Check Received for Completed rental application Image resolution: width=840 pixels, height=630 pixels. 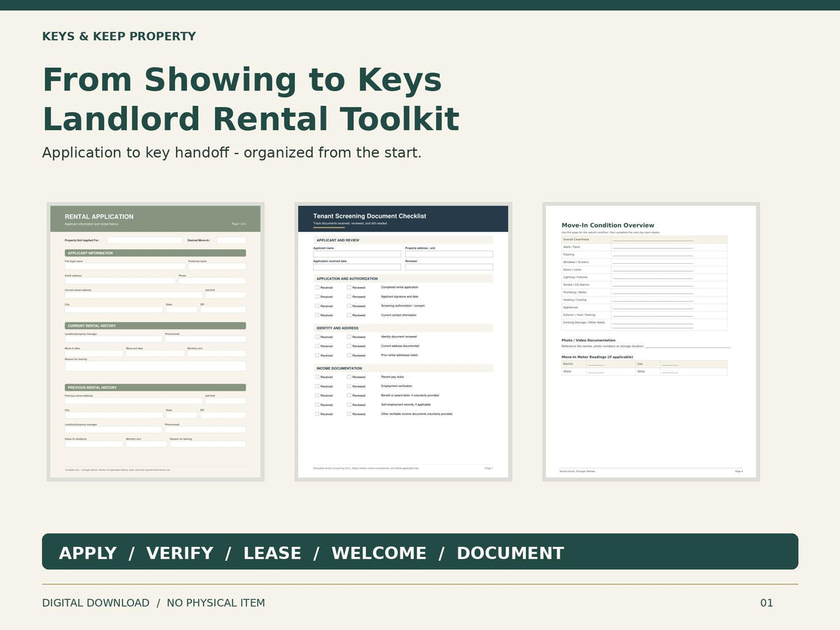tap(317, 287)
